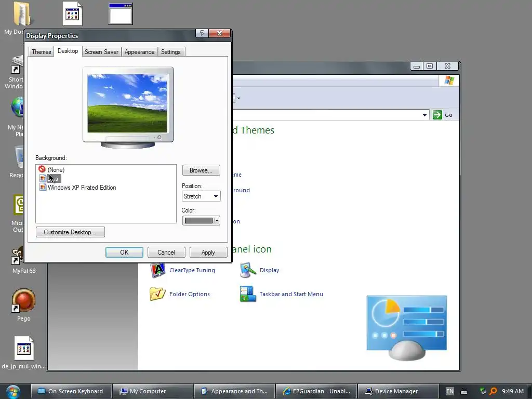Switch to My Computer taskbar button
Screen dimensions: 532x399
click(x=153, y=391)
